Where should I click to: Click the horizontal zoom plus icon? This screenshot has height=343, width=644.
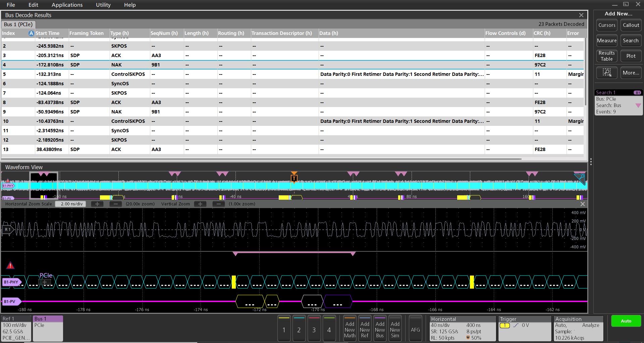tap(97, 204)
